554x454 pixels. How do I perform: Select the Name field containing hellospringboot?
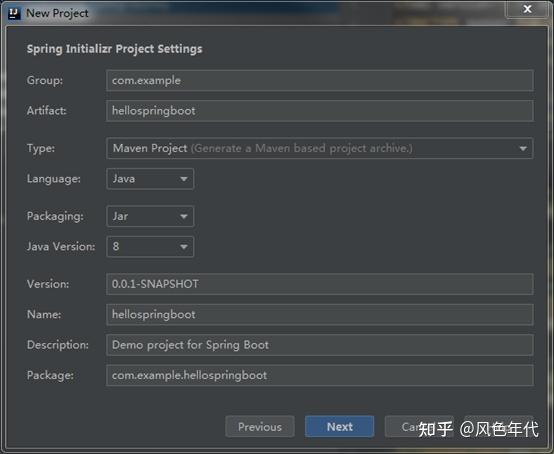(319, 314)
